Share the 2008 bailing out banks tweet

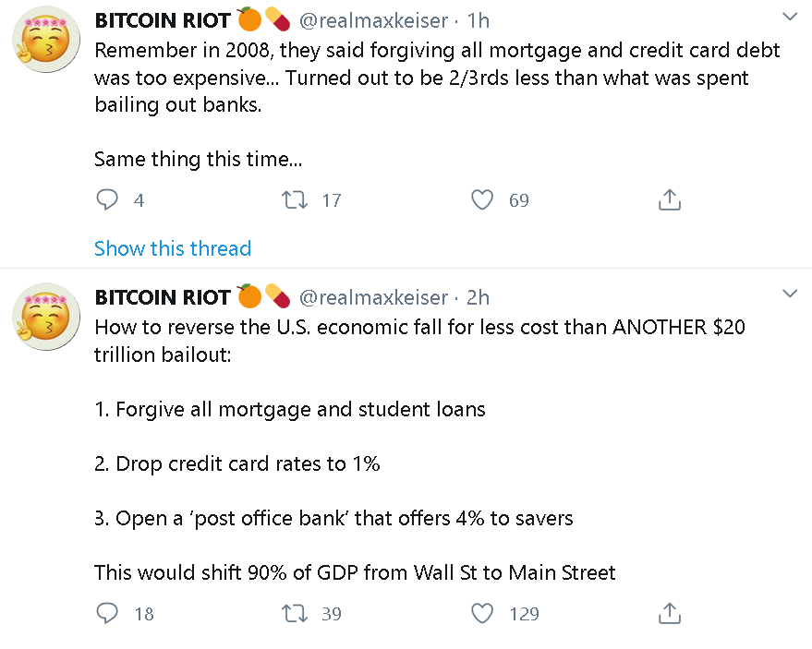point(669,199)
